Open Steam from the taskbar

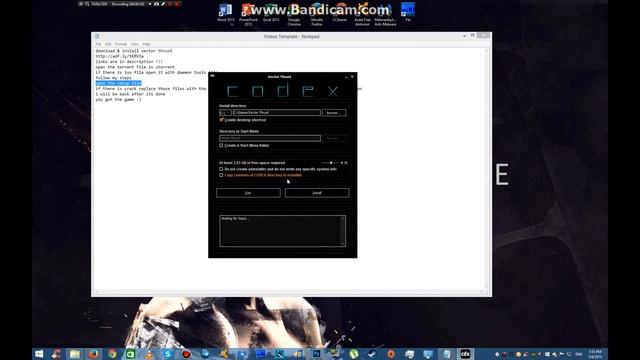coord(372,354)
